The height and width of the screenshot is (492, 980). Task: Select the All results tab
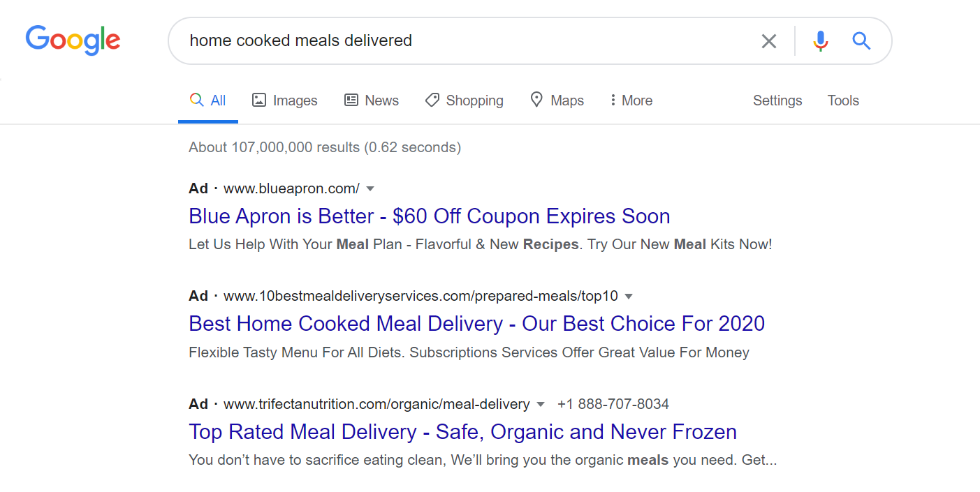click(x=208, y=100)
